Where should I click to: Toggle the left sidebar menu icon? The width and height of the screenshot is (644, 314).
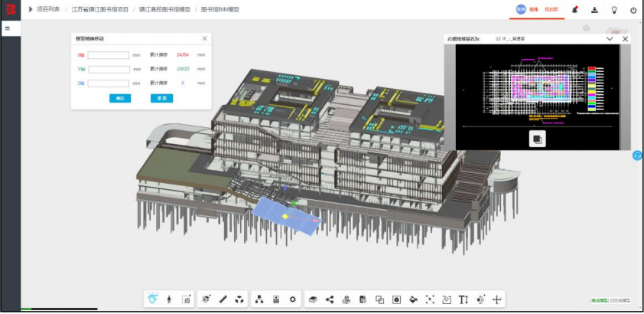pos(7,28)
